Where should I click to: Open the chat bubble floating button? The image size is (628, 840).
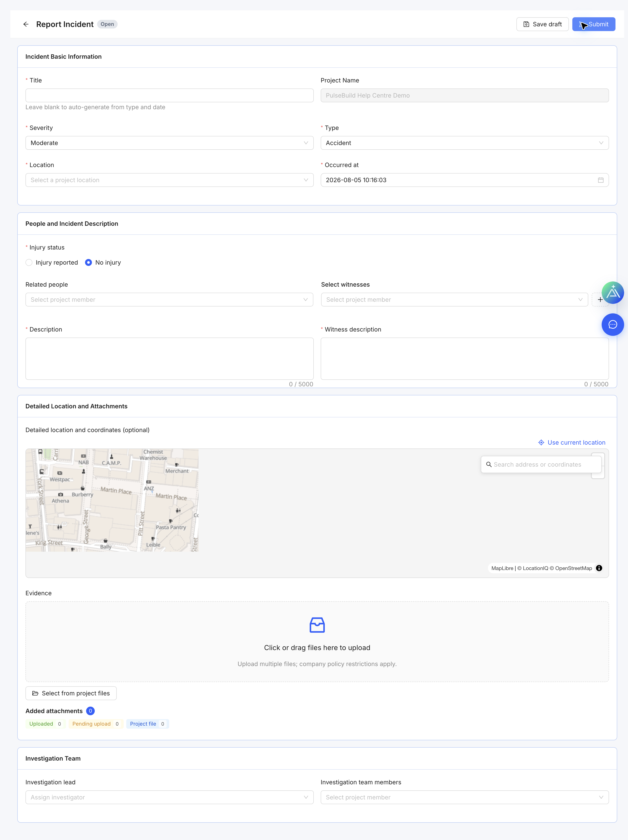click(612, 324)
